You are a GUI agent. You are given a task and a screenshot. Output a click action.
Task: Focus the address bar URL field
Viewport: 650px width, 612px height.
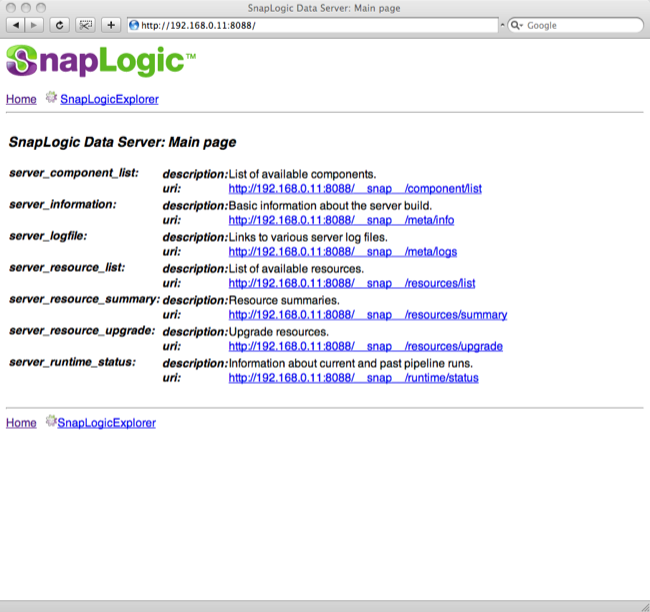(313, 25)
